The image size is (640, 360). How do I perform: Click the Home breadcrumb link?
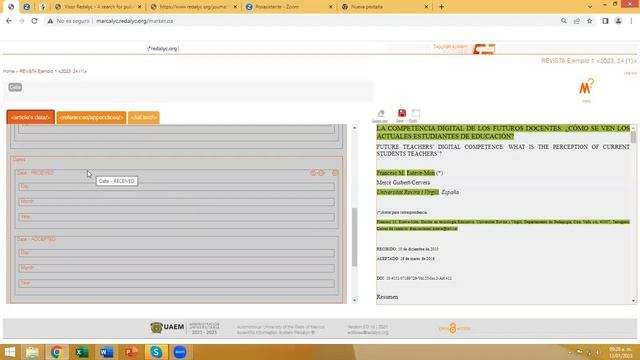point(9,71)
